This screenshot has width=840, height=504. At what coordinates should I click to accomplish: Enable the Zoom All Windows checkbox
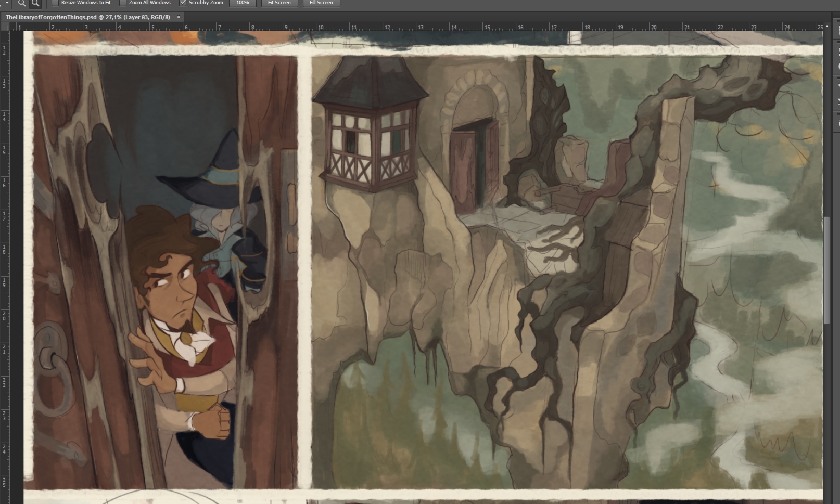point(123,3)
